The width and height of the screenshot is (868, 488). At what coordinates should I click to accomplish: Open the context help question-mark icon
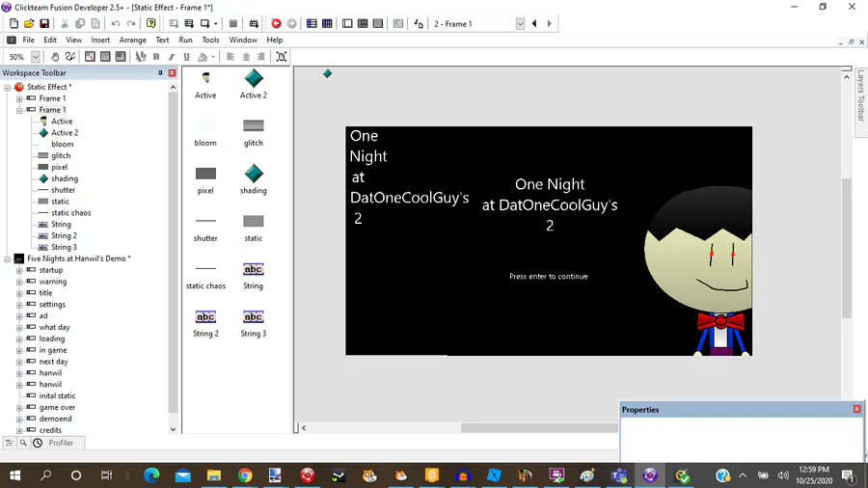[x=150, y=24]
